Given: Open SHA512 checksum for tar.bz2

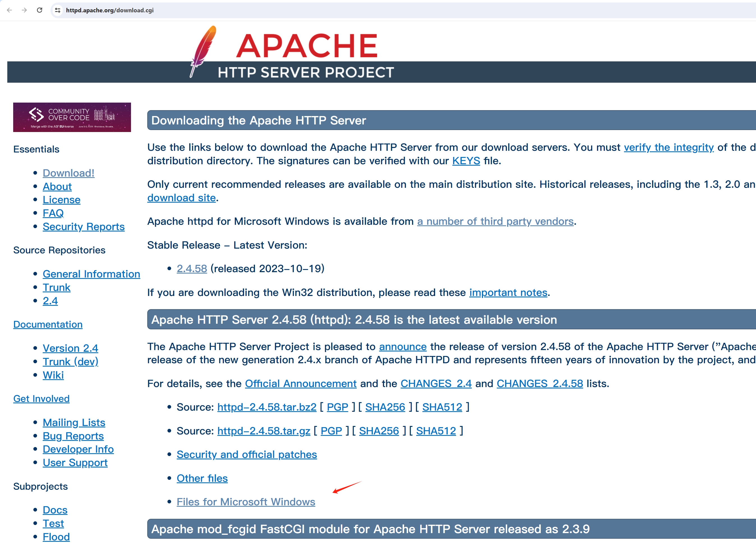Looking at the screenshot, I should [442, 407].
